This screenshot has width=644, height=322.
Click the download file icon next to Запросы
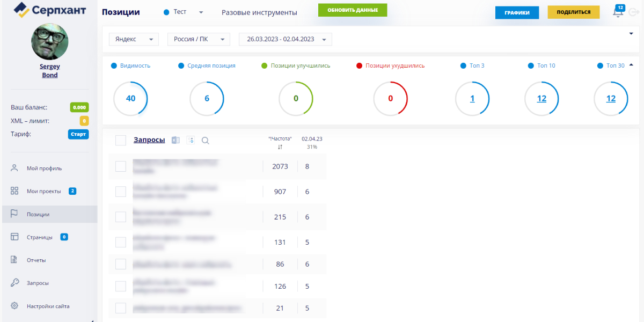(190, 140)
